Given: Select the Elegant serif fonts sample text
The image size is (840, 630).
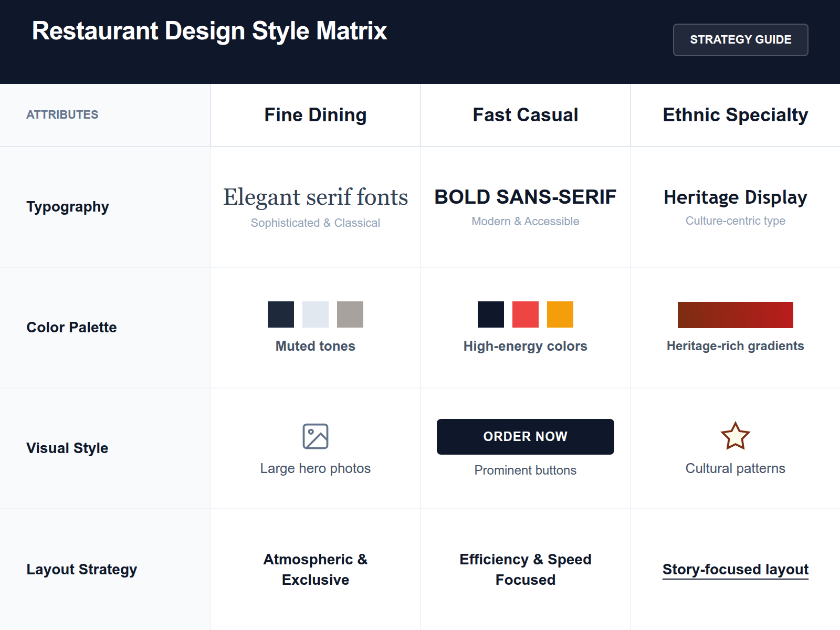Looking at the screenshot, I should click(x=315, y=197).
